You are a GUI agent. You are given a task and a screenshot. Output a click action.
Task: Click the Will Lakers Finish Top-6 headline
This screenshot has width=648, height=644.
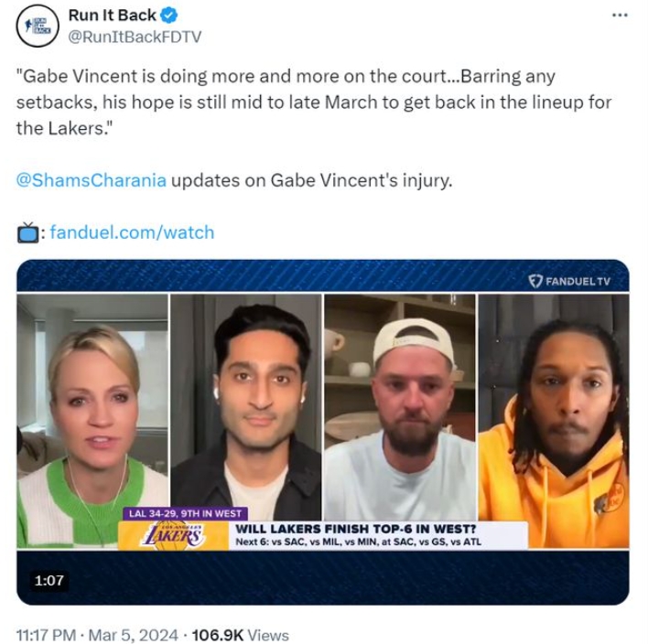click(x=356, y=529)
